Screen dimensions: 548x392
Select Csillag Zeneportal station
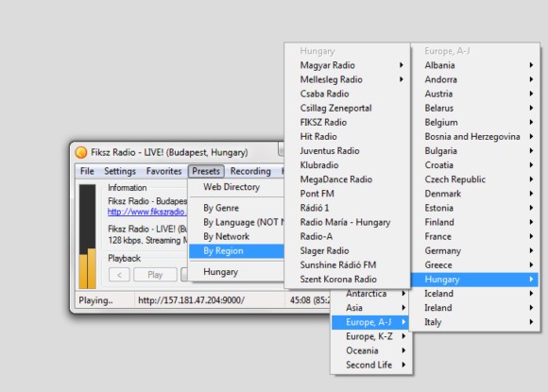pos(348,108)
